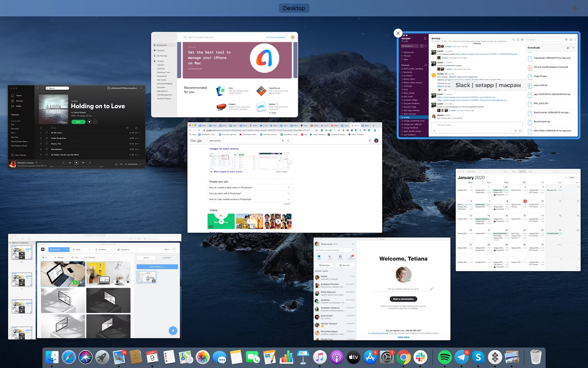Toggle heart for currently playing Spotify track
The image size is (588, 368).
[36, 163]
